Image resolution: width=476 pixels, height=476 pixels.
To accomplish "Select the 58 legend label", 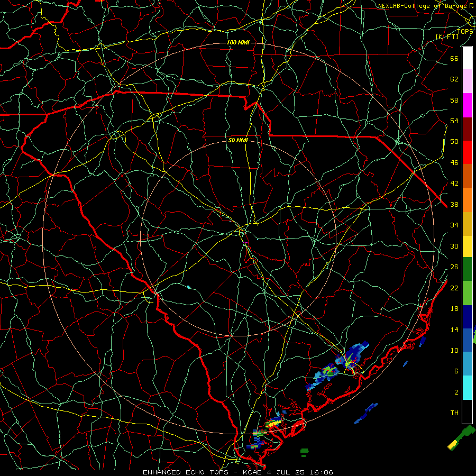I will tap(454, 100).
